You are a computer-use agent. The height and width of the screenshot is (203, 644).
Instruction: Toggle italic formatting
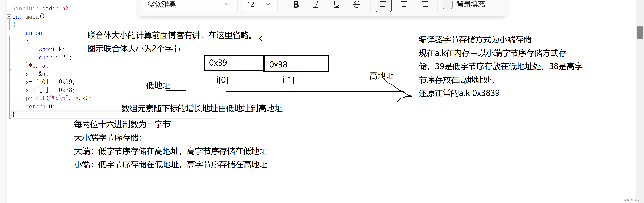316,4
